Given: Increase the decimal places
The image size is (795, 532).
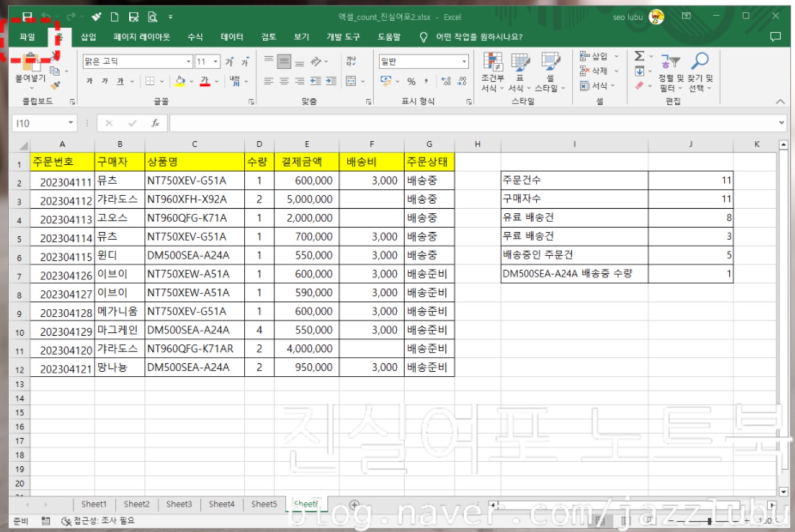Looking at the screenshot, I should point(446,81).
